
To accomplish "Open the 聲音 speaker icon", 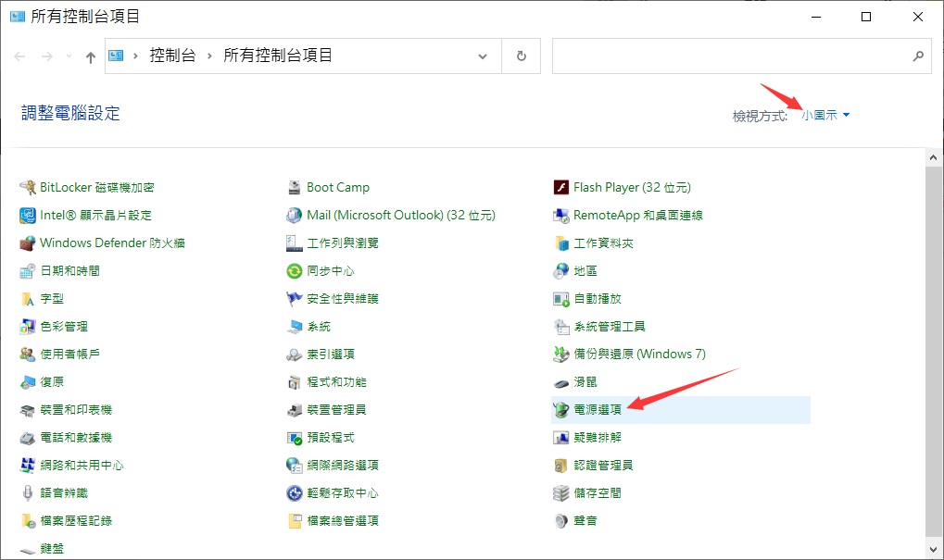I will point(561,521).
